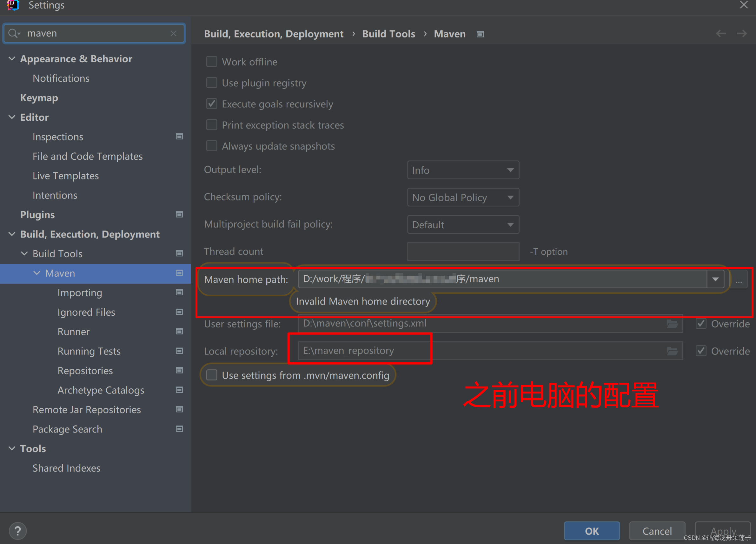Collapse the Editor section
The image size is (756, 544).
[12, 117]
